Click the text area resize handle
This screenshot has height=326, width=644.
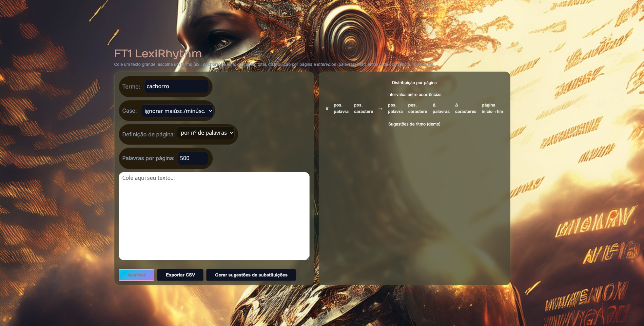tap(307, 258)
